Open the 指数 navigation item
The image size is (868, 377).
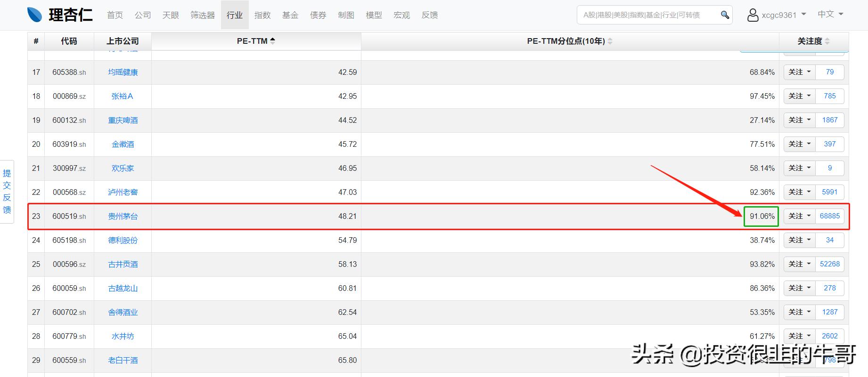coord(262,15)
